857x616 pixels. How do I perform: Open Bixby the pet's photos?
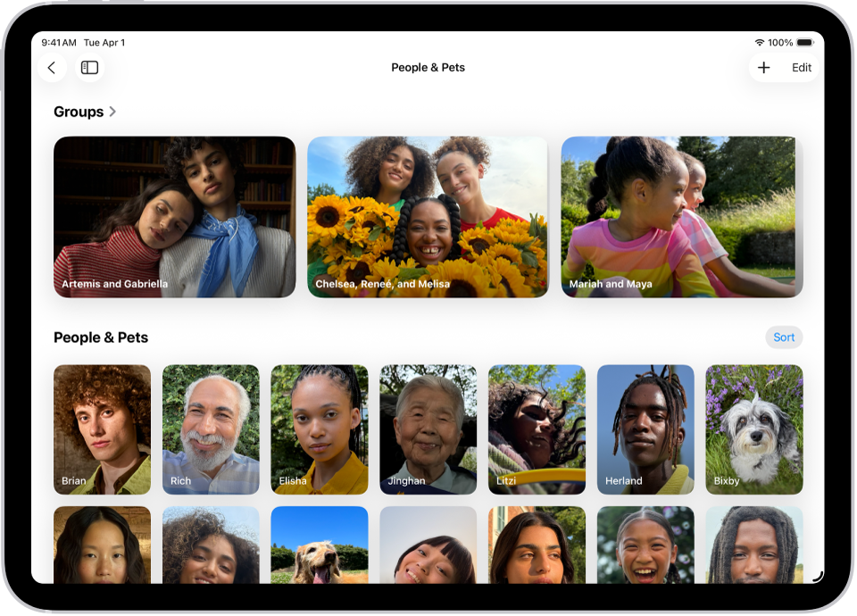[753, 429]
